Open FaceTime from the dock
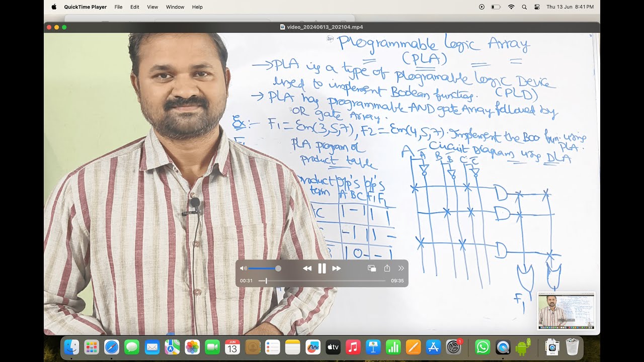Image resolution: width=644 pixels, height=362 pixels. (212, 347)
